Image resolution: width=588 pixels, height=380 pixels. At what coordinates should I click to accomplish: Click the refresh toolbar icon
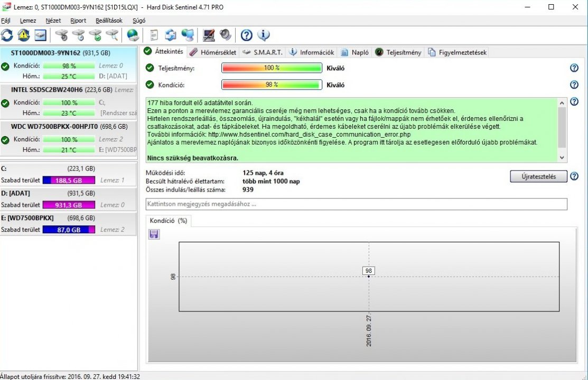point(7,35)
